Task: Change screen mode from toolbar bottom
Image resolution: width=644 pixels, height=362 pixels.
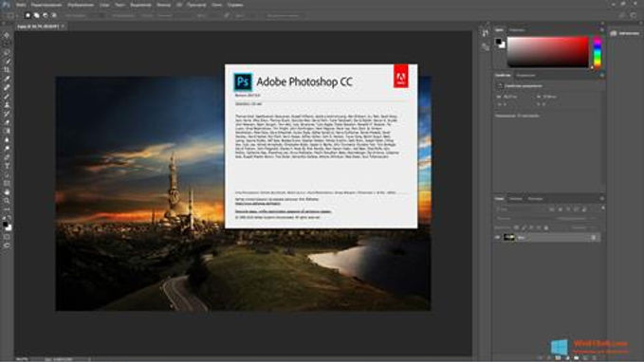Action: [7, 245]
